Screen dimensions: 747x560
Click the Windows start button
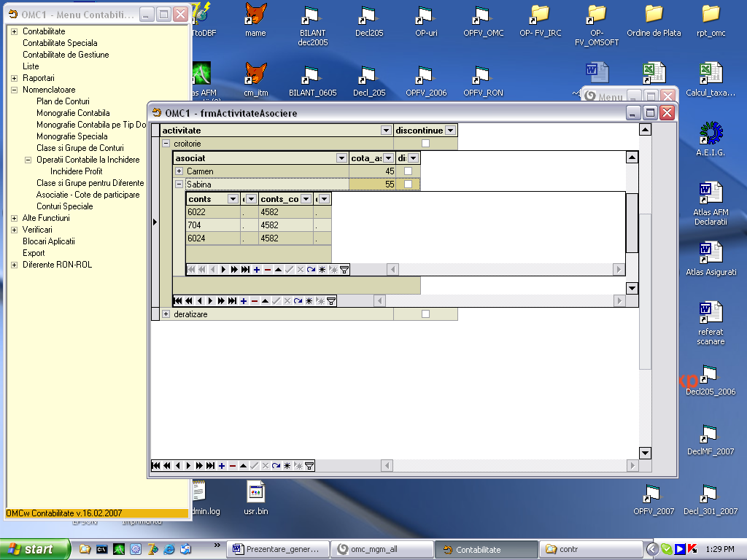(x=34, y=549)
